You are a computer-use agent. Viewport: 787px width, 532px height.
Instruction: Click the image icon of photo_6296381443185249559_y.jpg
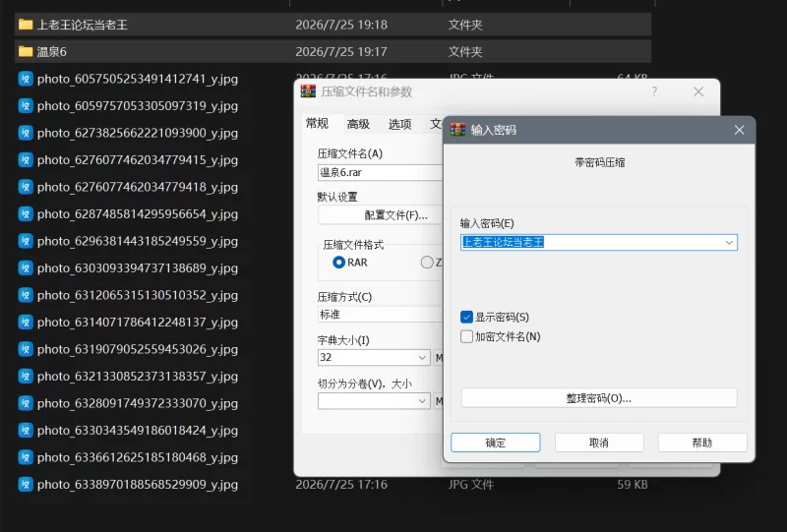(26, 241)
